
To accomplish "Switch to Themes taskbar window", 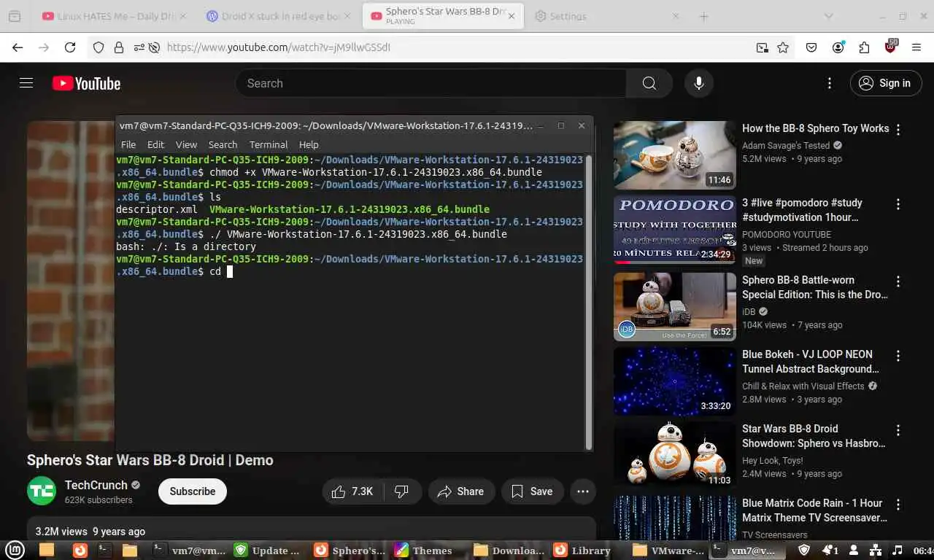I will pyautogui.click(x=424, y=551).
